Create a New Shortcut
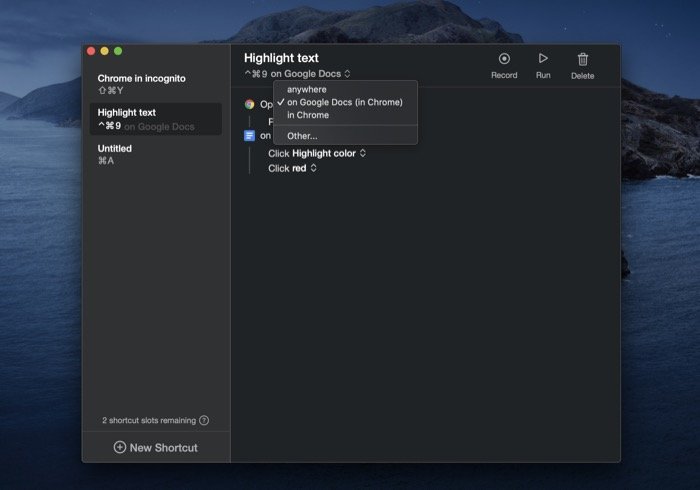 pyautogui.click(x=156, y=447)
